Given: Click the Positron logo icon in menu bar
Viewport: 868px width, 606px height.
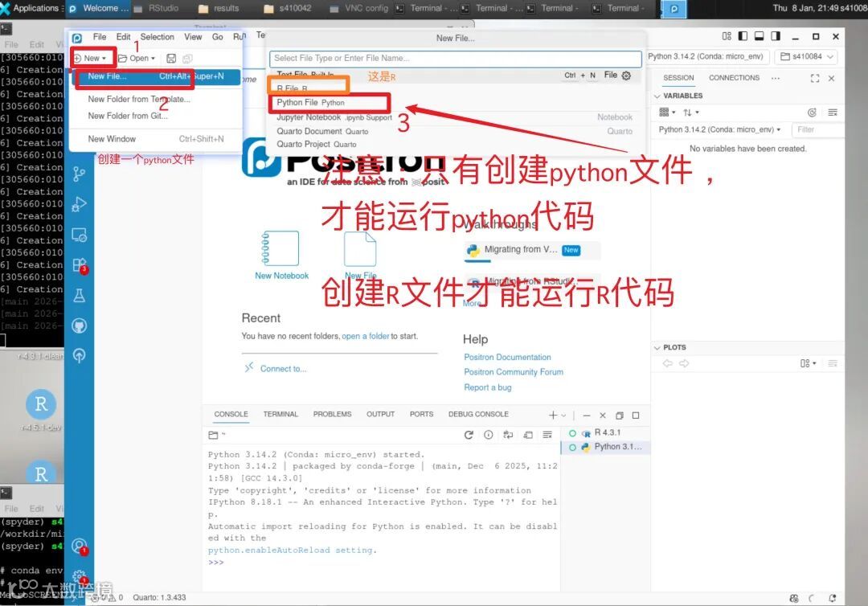Looking at the screenshot, I should [77, 38].
